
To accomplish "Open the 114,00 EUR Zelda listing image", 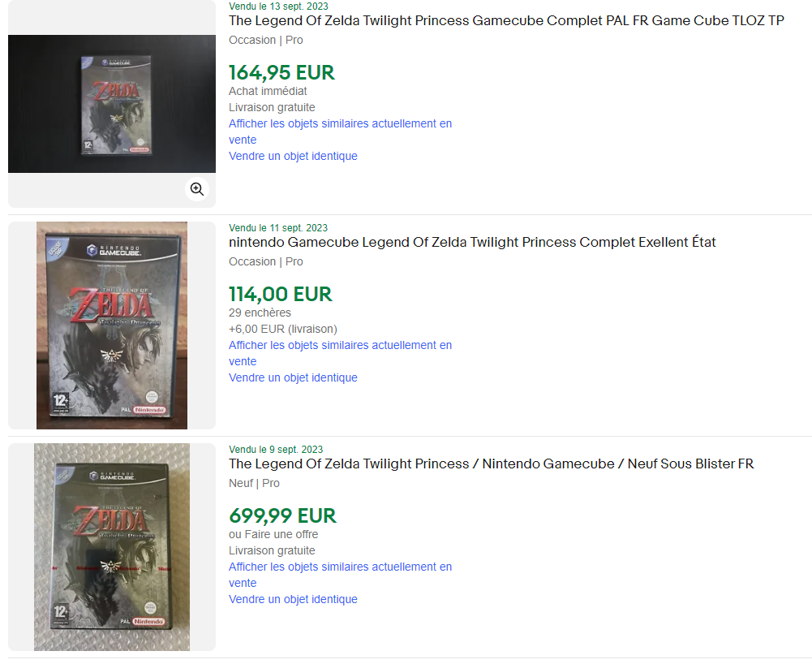I will (112, 326).
